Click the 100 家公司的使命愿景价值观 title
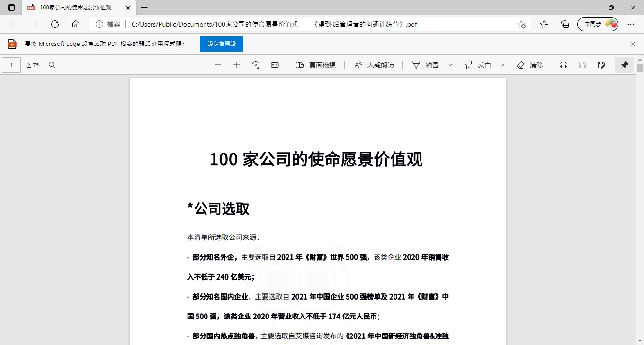Screen dimensions: 644x345 click(316, 159)
